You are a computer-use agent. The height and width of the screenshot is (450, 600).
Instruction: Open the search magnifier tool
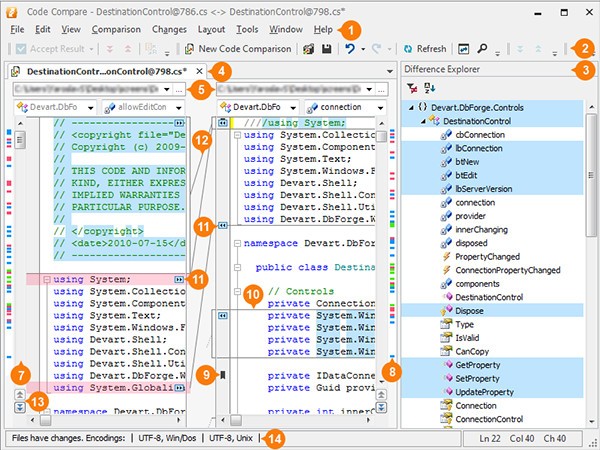click(482, 48)
